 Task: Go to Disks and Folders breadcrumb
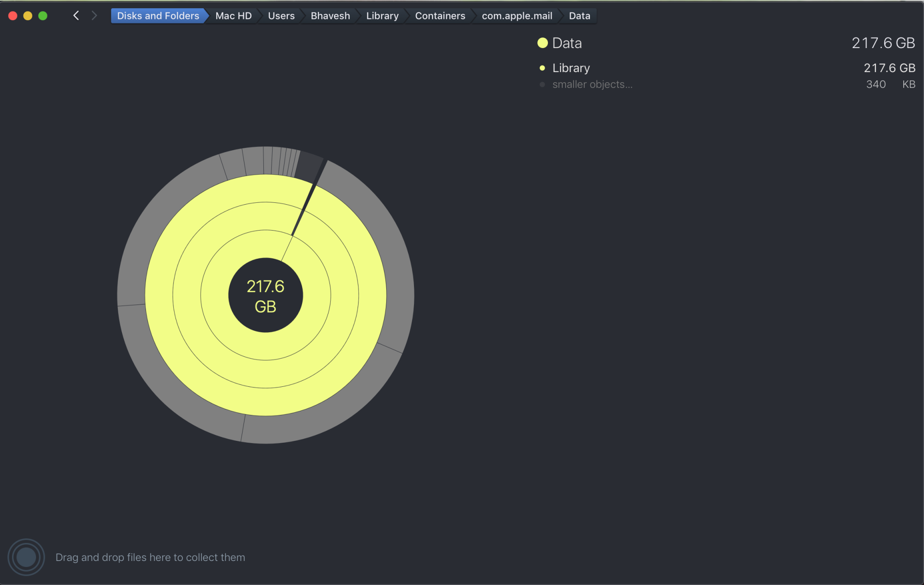(158, 16)
